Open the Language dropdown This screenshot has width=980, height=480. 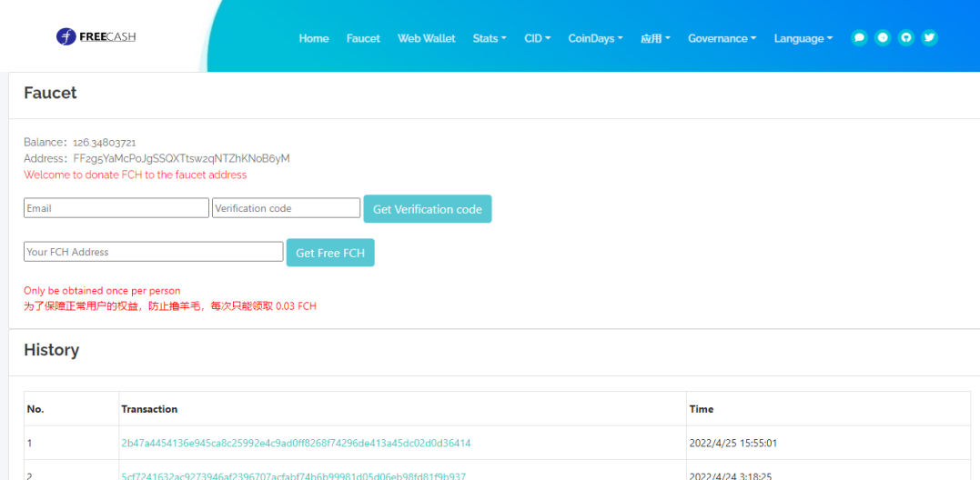(803, 38)
